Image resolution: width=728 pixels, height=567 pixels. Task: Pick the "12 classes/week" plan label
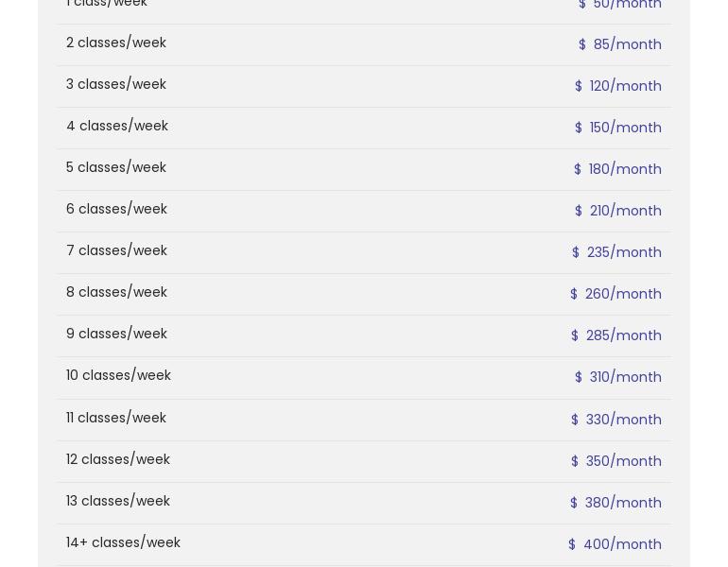118,460
